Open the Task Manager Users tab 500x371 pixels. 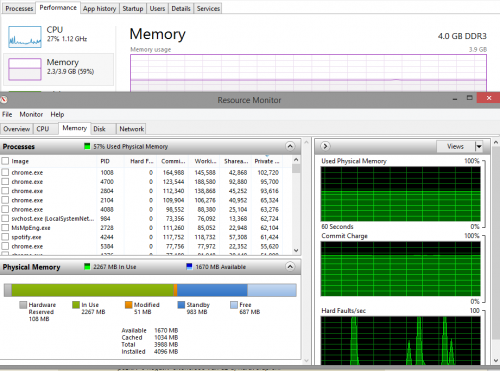(157, 9)
